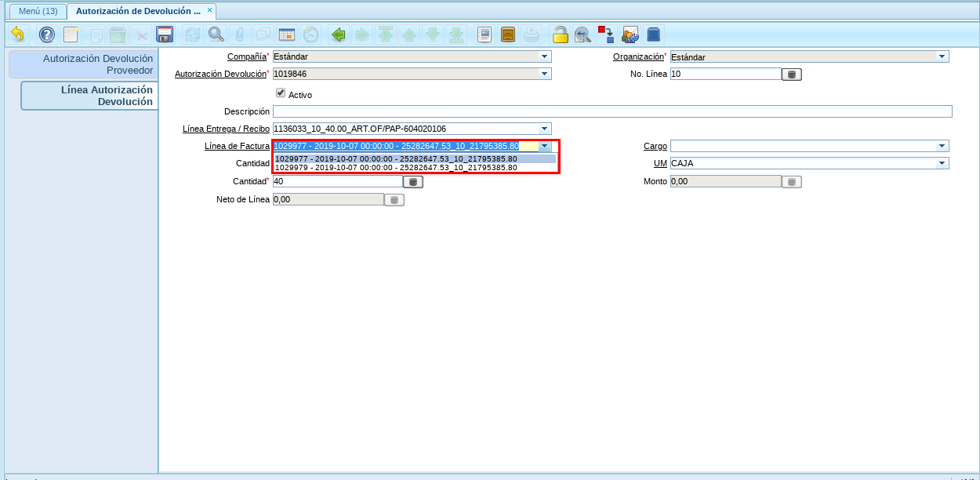The height and width of the screenshot is (480, 980).
Task: Expand the Organización dropdown
Action: [942, 56]
